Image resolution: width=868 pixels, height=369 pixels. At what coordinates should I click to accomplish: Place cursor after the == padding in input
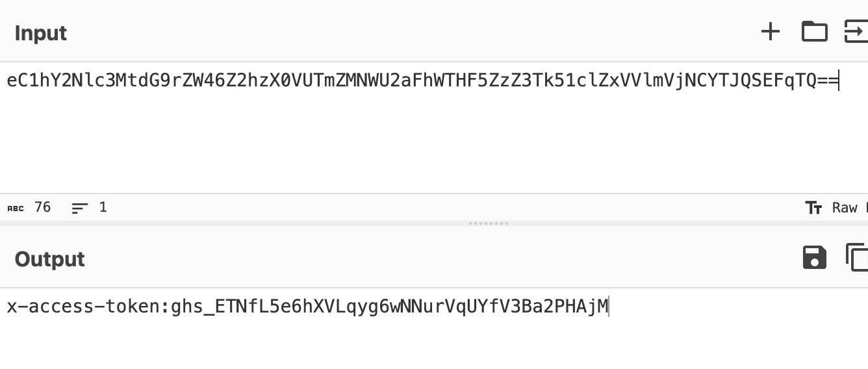(839, 81)
